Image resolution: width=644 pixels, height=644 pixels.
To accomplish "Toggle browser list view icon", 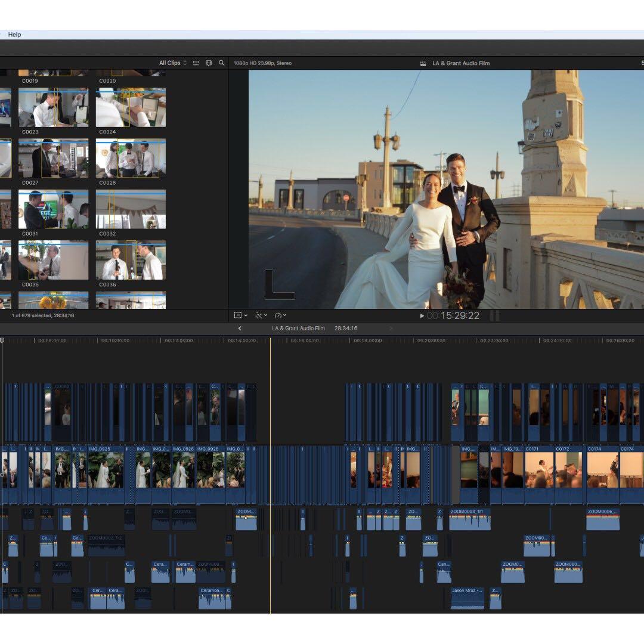I will (196, 63).
